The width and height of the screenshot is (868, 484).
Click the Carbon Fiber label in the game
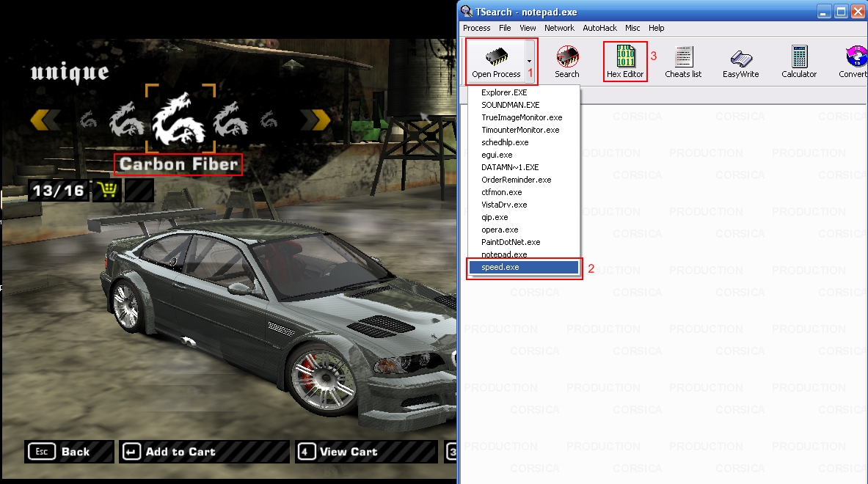tap(178, 164)
